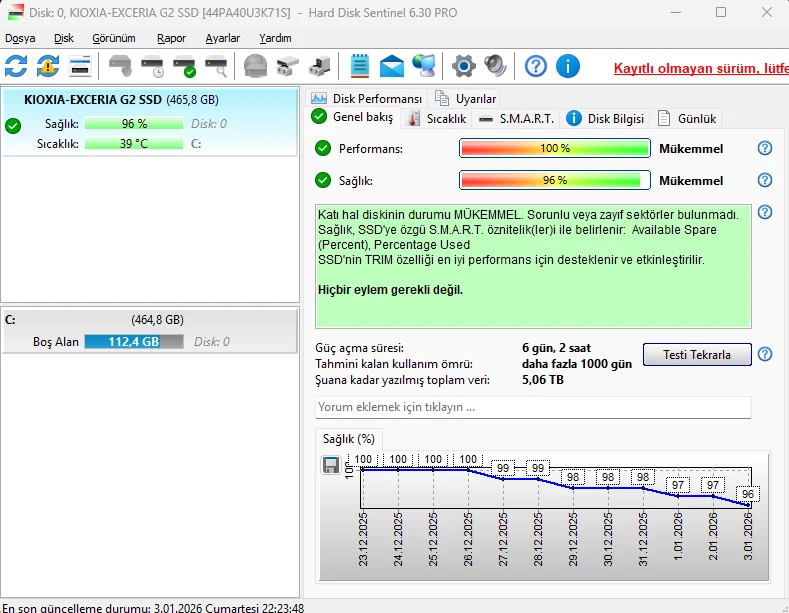Open the Disk menu
This screenshot has width=789, height=613.
[x=64, y=38]
